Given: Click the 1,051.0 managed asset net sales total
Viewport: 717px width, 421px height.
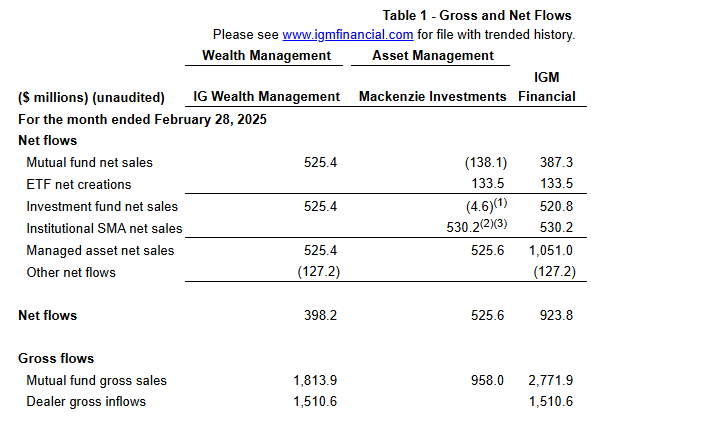Looking at the screenshot, I should (x=550, y=250).
